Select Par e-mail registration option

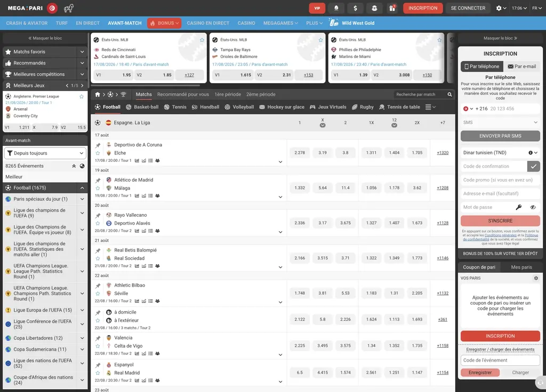(x=521, y=67)
